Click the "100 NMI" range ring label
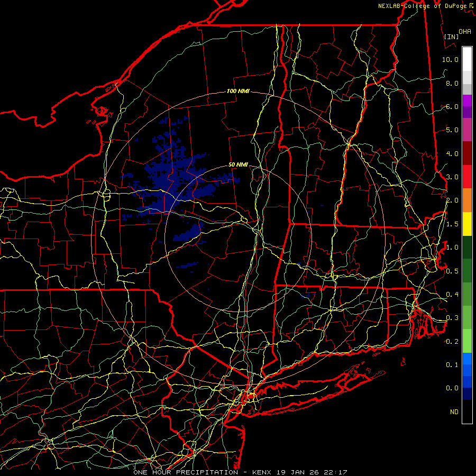The height and width of the screenshot is (476, 476). [238, 91]
